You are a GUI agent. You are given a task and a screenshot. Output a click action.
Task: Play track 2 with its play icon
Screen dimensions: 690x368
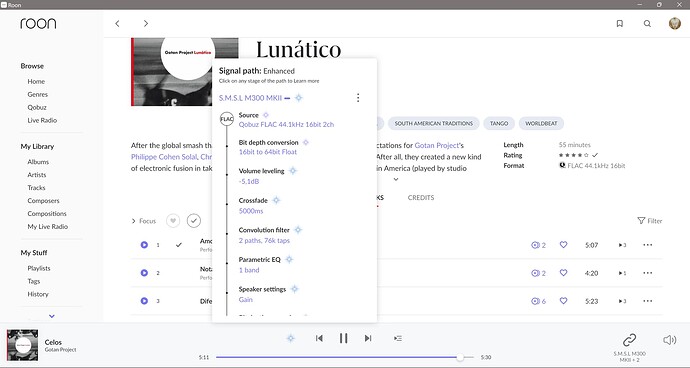(144, 273)
